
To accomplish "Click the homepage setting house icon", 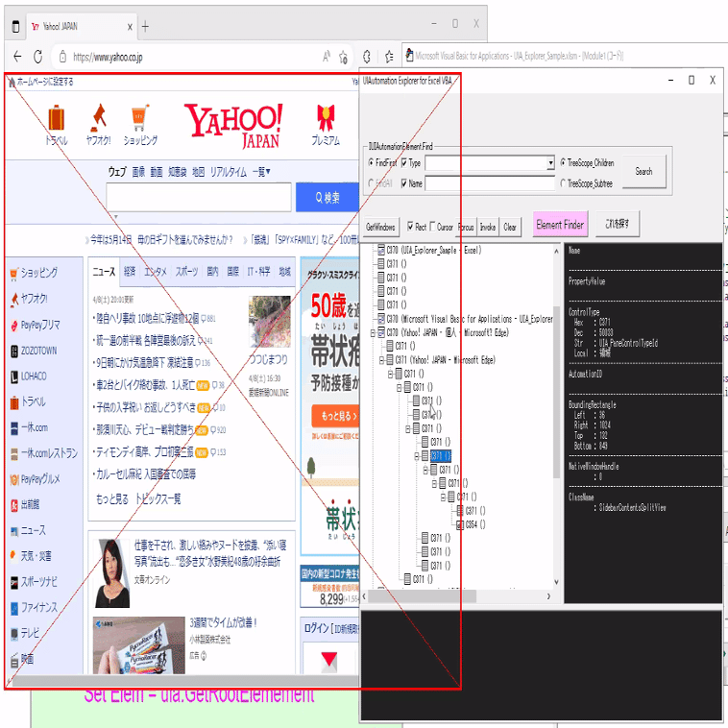I will point(12,83).
